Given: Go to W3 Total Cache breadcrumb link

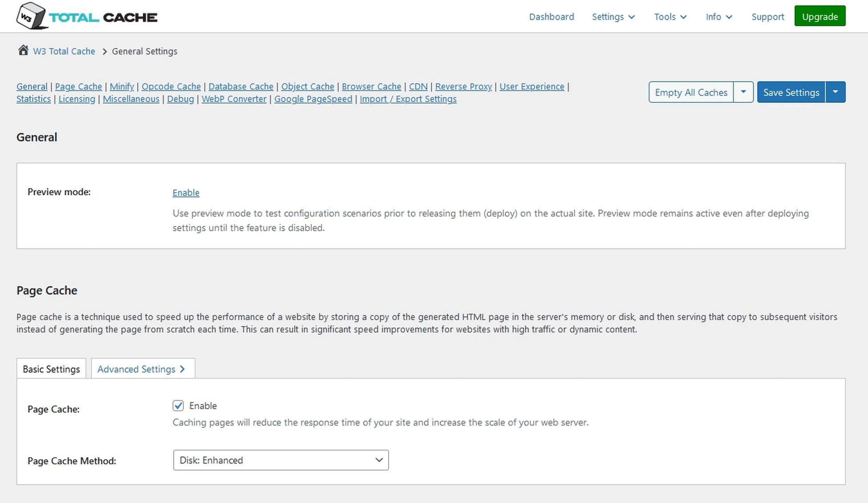Looking at the screenshot, I should (64, 51).
